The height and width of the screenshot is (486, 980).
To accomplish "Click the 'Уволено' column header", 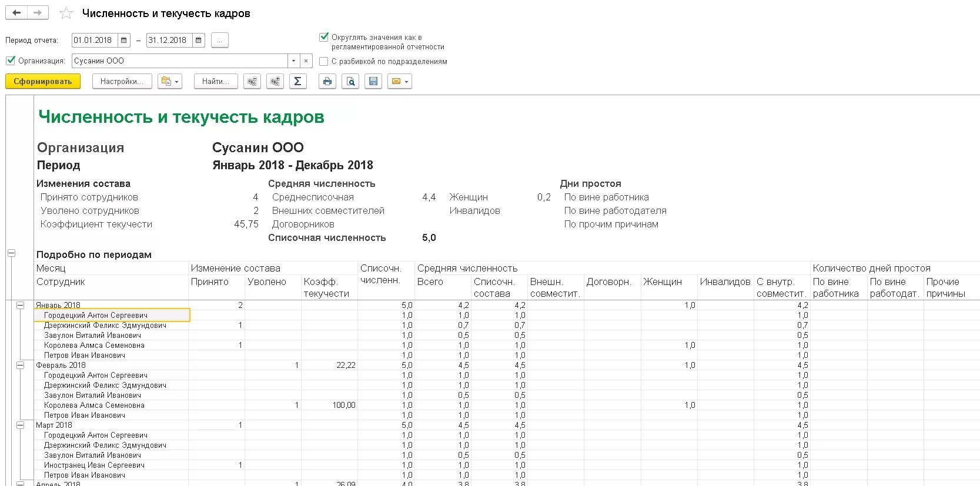I will pyautogui.click(x=267, y=281).
